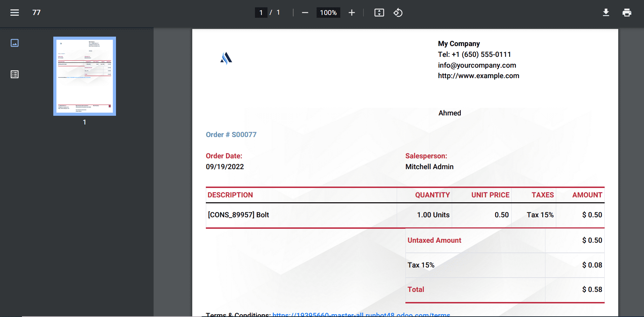Click the telephone number '+1 (650) 555-0111'
The image size is (644, 317).
coord(481,54)
